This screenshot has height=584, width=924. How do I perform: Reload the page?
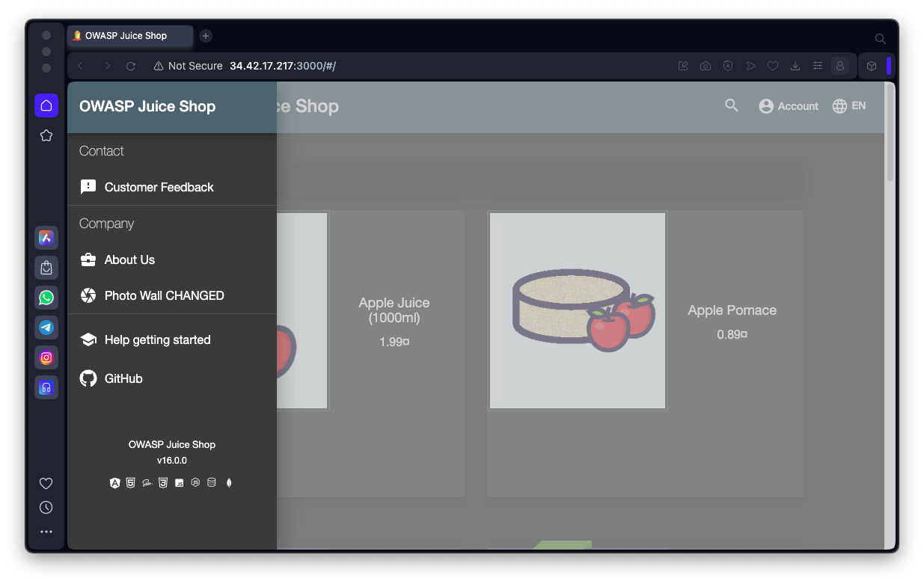(131, 66)
